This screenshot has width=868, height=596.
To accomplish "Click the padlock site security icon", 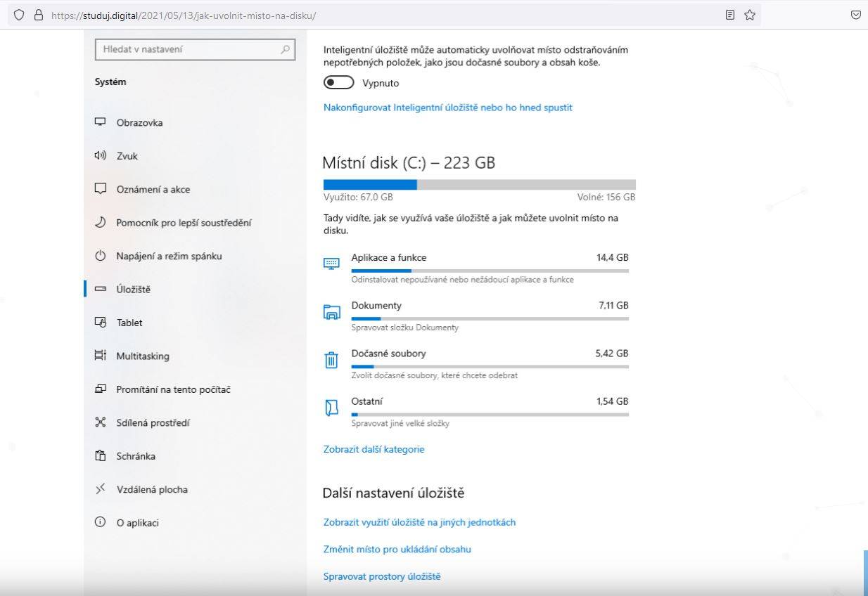I will tap(39, 14).
